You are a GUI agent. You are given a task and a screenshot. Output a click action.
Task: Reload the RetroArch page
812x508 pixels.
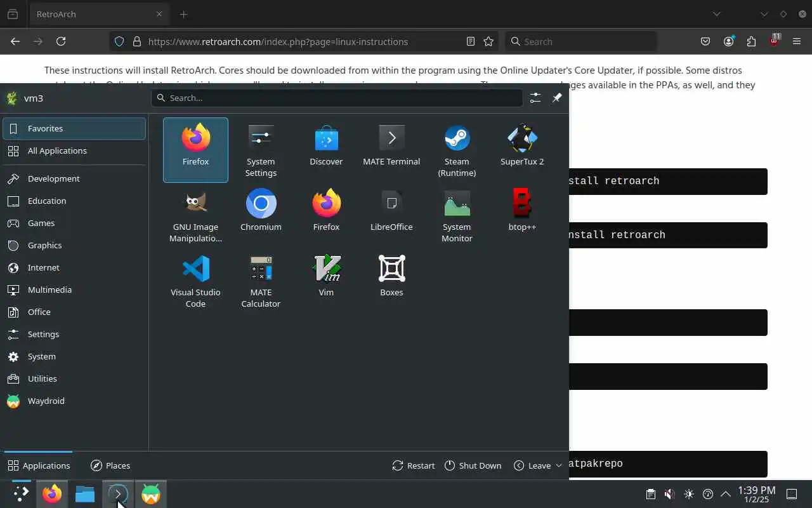point(61,41)
